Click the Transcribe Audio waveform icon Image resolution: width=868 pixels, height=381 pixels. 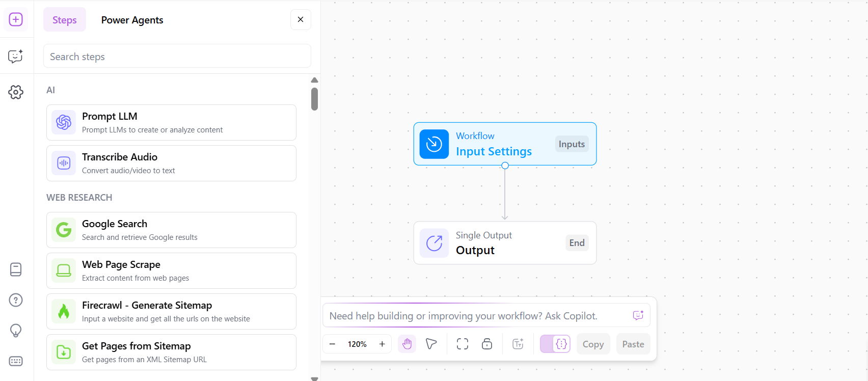point(64,163)
